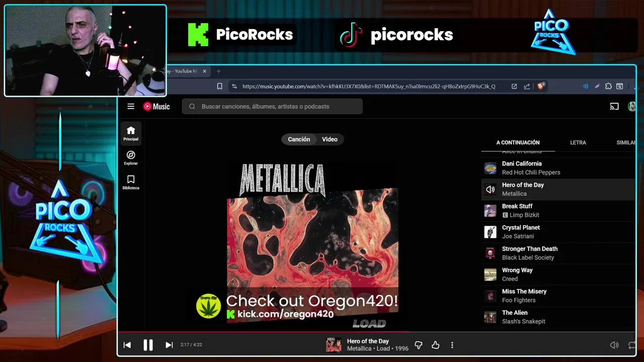644x362 pixels.
Task: Open the Explorar sidebar section
Action: (131, 158)
